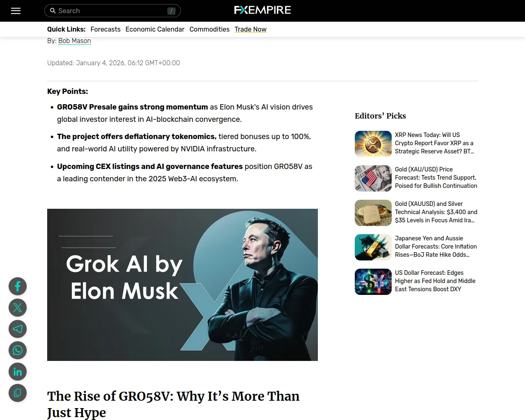Share article via Telegram

(18, 329)
